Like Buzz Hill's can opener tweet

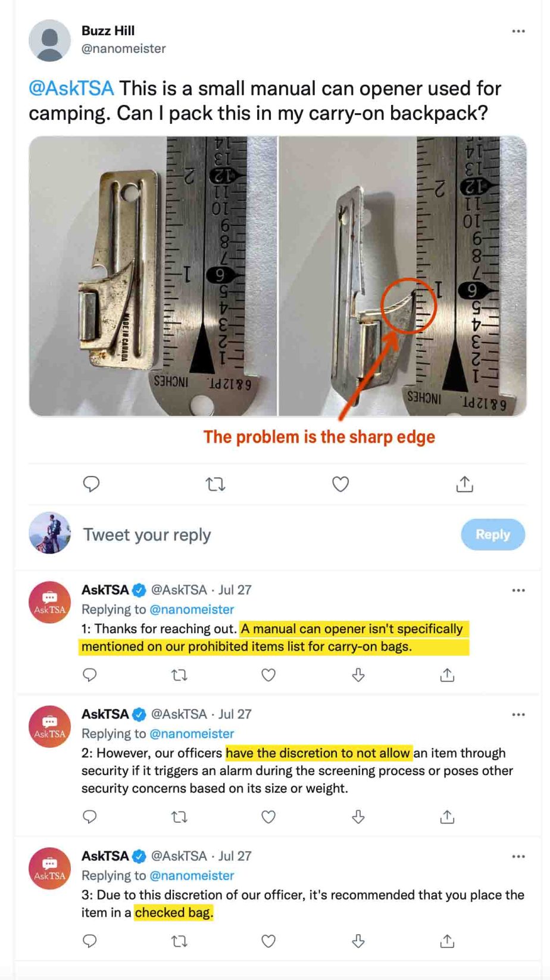point(340,484)
